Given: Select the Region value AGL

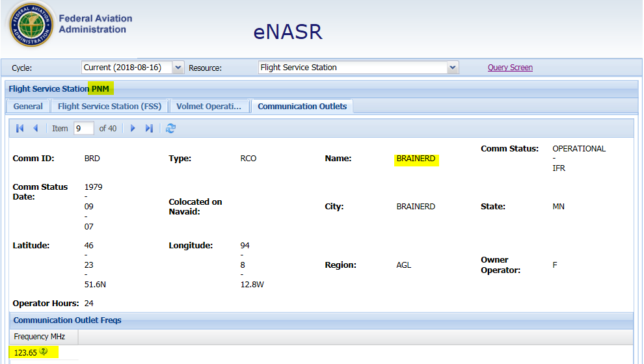Looking at the screenshot, I should [404, 265].
